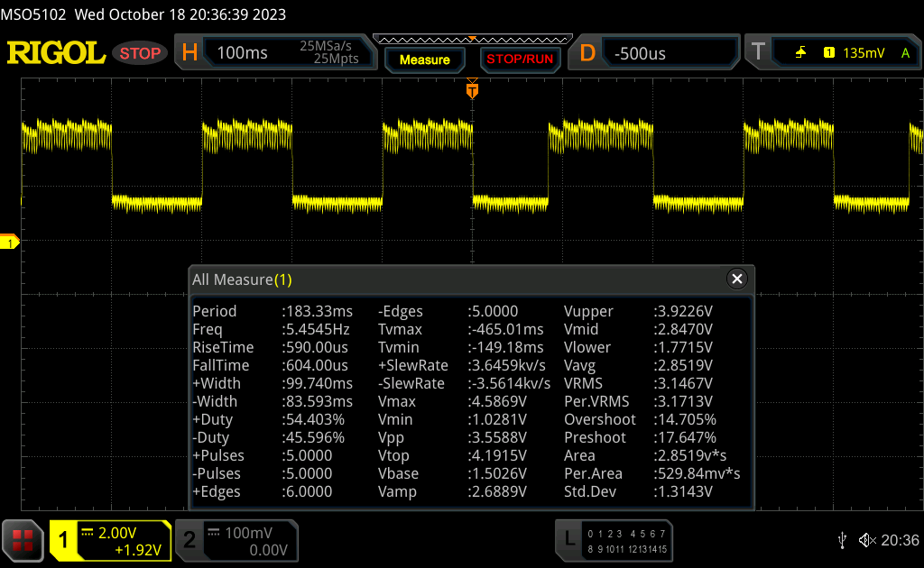Click the -Duty 45.596% measurement

[x=268, y=438]
